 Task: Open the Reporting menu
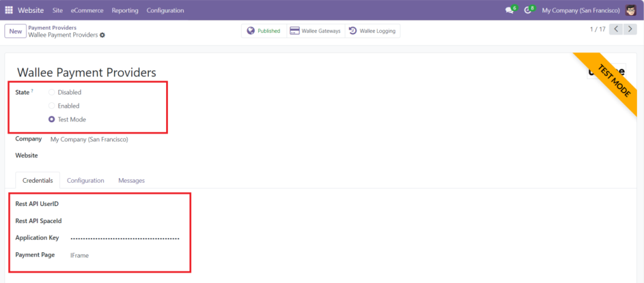124,10
